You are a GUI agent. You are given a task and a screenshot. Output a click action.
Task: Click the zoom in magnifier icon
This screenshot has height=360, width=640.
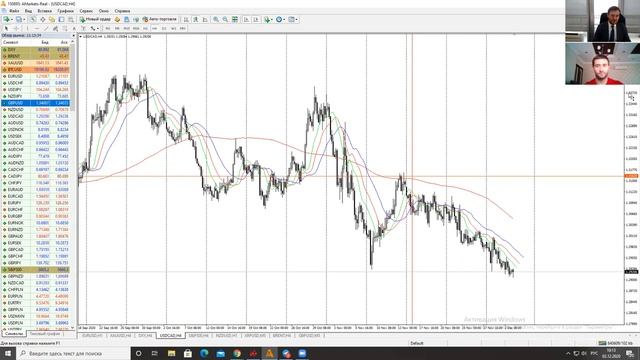point(216,19)
